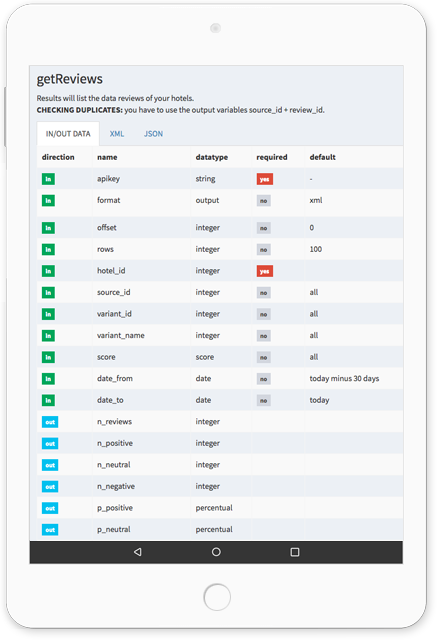Click the green 'in' badge for apikey
This screenshot has height=640, width=437.
48,179
